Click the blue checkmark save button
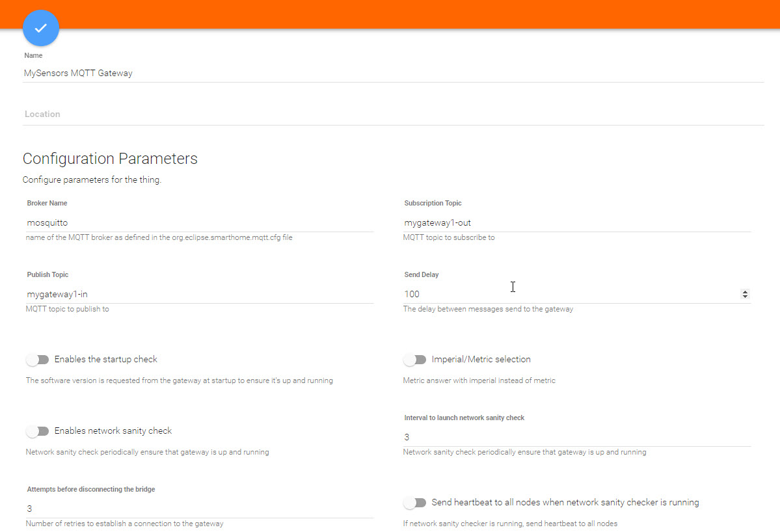 tap(41, 28)
